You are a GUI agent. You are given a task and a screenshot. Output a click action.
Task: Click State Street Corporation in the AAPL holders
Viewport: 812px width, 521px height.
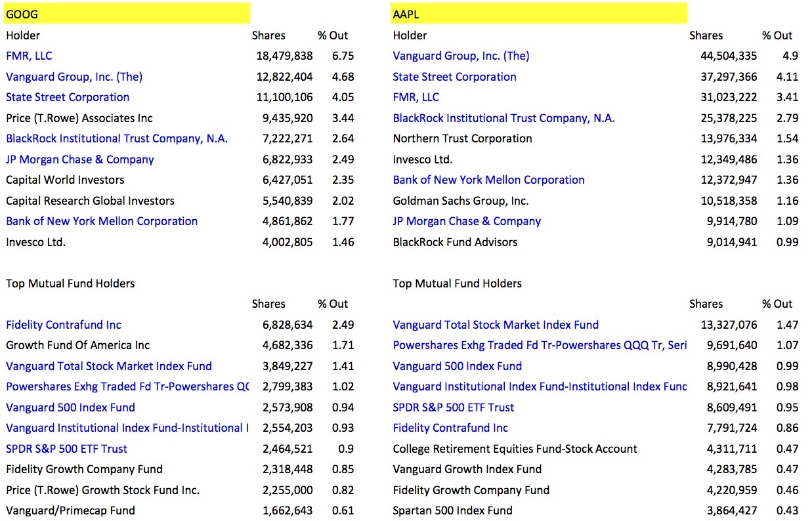(454, 77)
